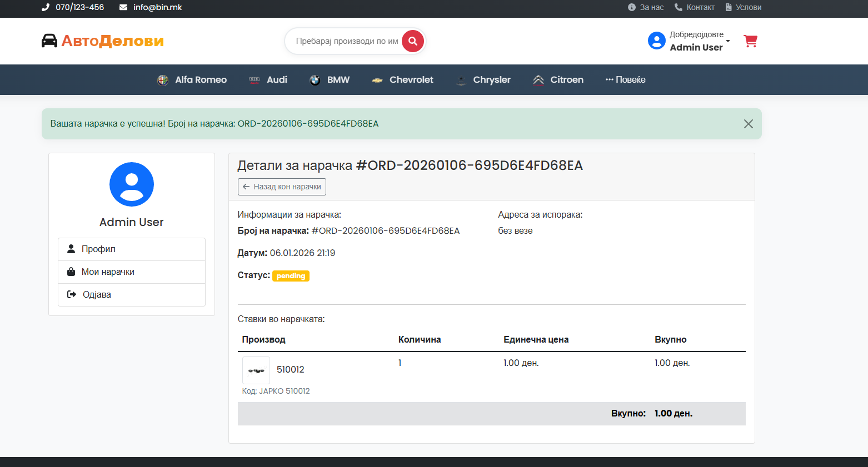
Task: Select the Alfa Romeo emblem
Action: click(162, 79)
